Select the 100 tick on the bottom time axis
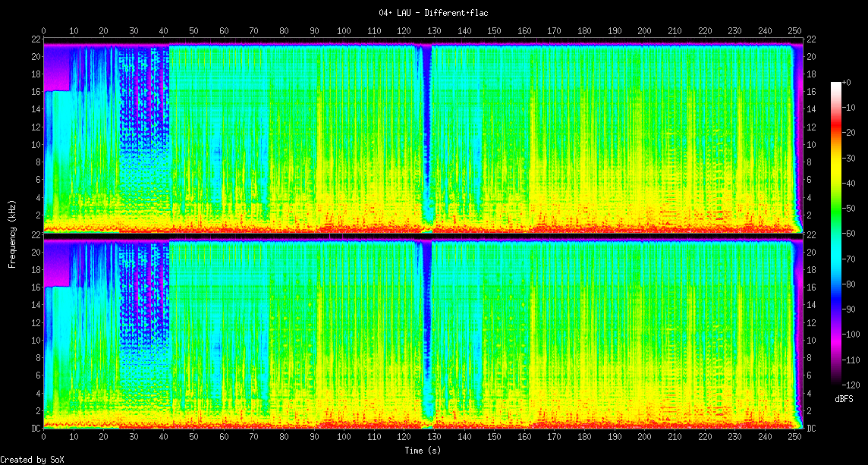Screen dimensions: 868x465 [344, 438]
